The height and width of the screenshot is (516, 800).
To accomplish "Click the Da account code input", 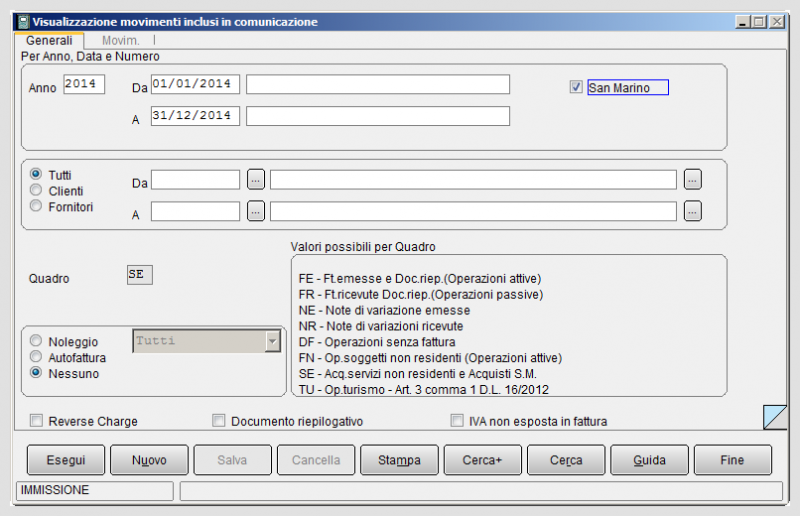I will 195,180.
